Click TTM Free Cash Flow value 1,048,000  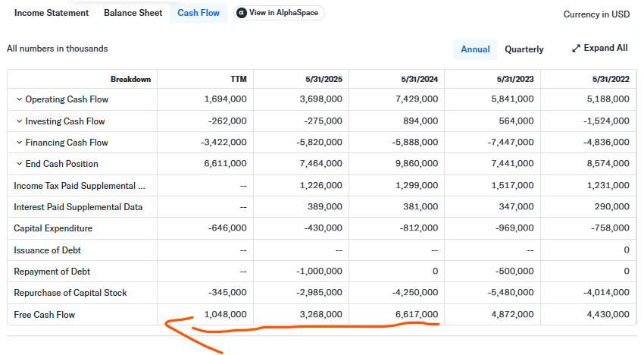point(226,314)
